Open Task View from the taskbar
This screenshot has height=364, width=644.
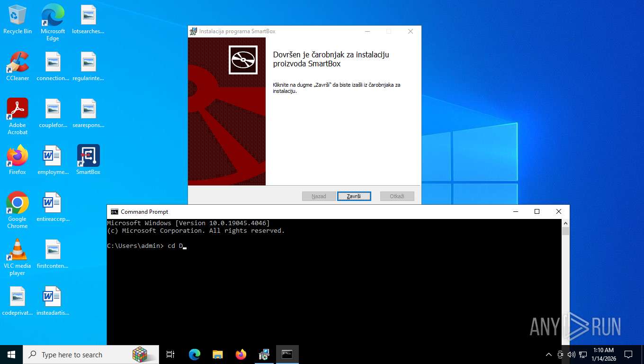[x=170, y=355]
